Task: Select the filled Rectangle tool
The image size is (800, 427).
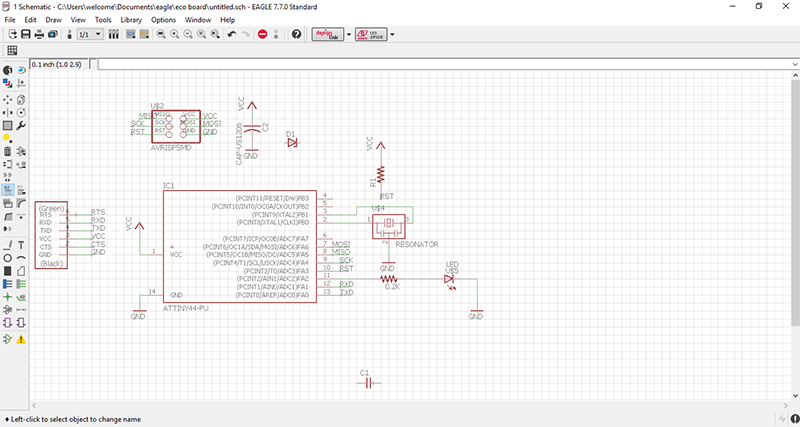Action: (8, 270)
